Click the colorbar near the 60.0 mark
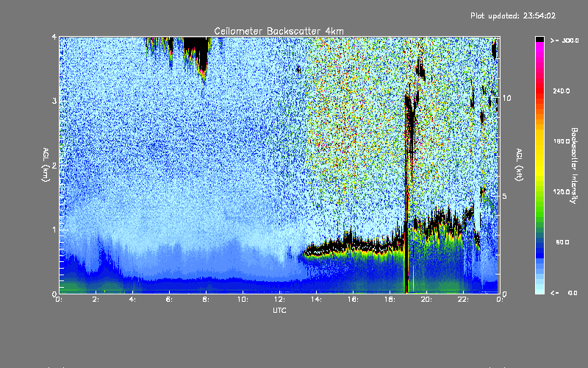Screen dimensions: 588x368 pyautogui.click(x=539, y=242)
